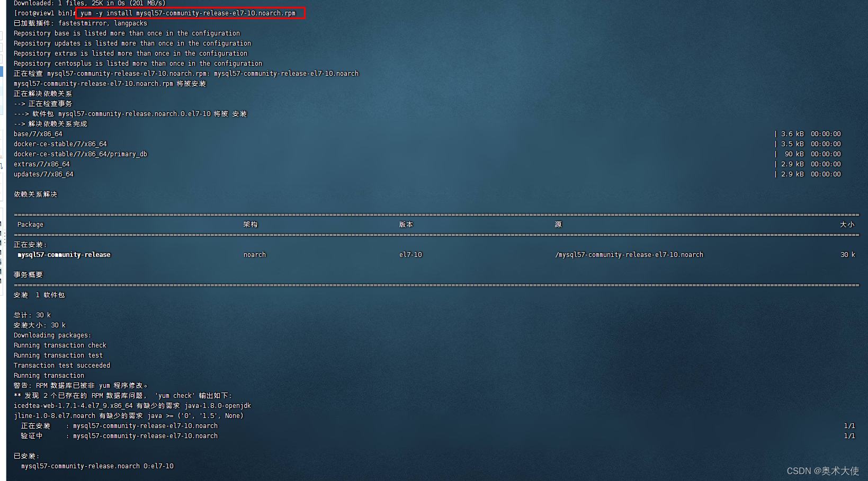Click the '版本' column header

coord(406,225)
